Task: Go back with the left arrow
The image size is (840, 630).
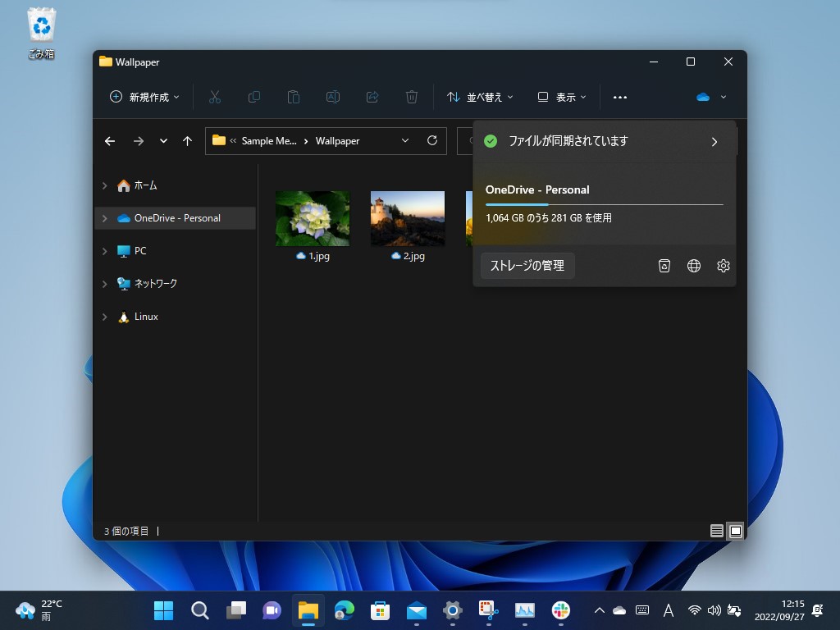Action: [x=110, y=141]
